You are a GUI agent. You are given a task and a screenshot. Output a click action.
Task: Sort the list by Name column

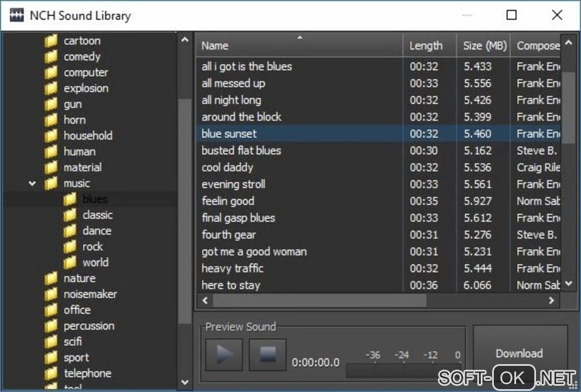[x=299, y=45]
